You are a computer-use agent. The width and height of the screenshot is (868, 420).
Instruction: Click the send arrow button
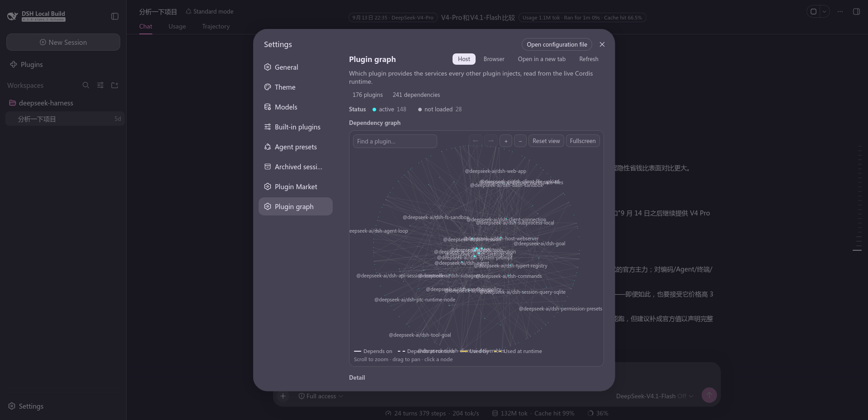[709, 396]
